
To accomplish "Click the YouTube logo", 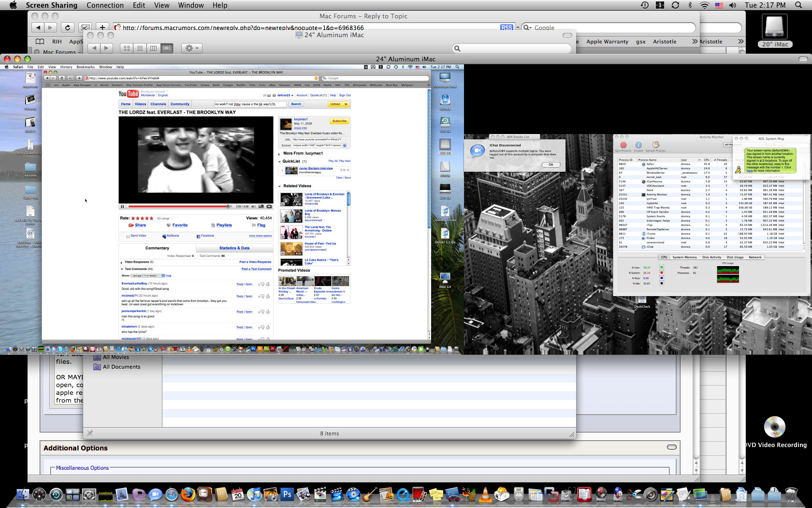I will coord(129,94).
